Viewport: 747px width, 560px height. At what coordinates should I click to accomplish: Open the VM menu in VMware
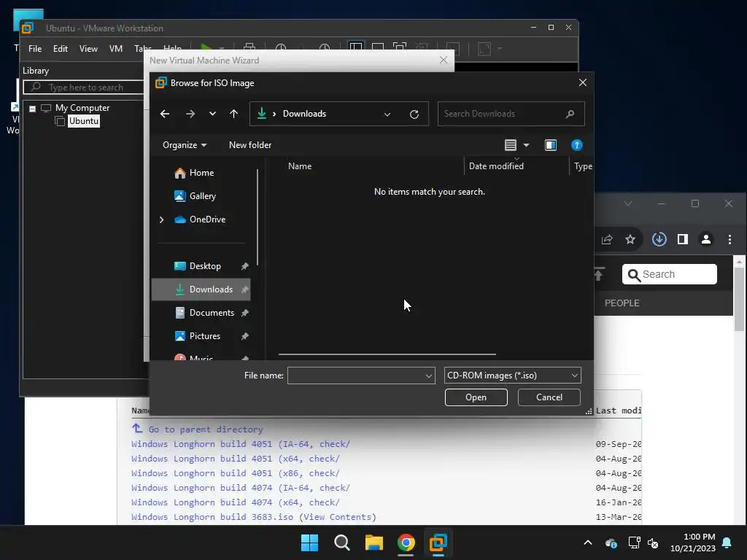(x=116, y=49)
